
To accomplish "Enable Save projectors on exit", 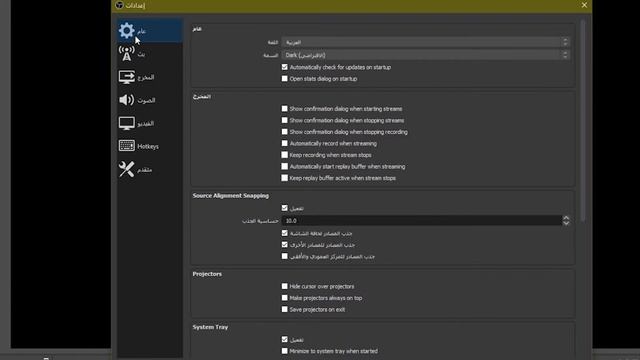I will 284,309.
